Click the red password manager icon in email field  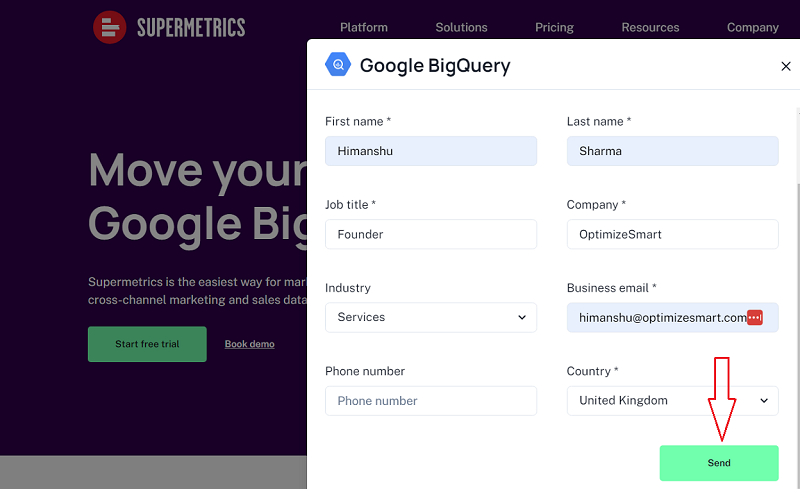coord(755,317)
